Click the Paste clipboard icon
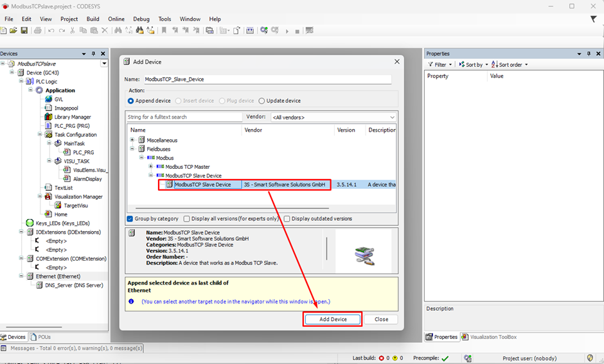Viewport: 604px width, 364px height. point(94,30)
